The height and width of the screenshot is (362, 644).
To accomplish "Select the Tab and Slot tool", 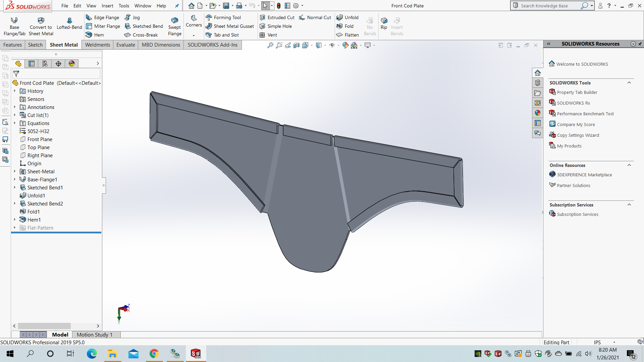I will pyautogui.click(x=222, y=35).
